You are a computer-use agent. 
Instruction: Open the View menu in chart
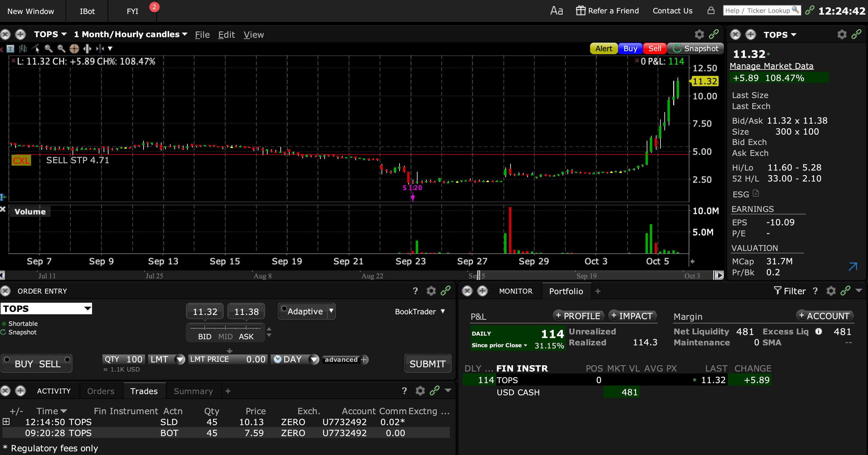tap(253, 35)
